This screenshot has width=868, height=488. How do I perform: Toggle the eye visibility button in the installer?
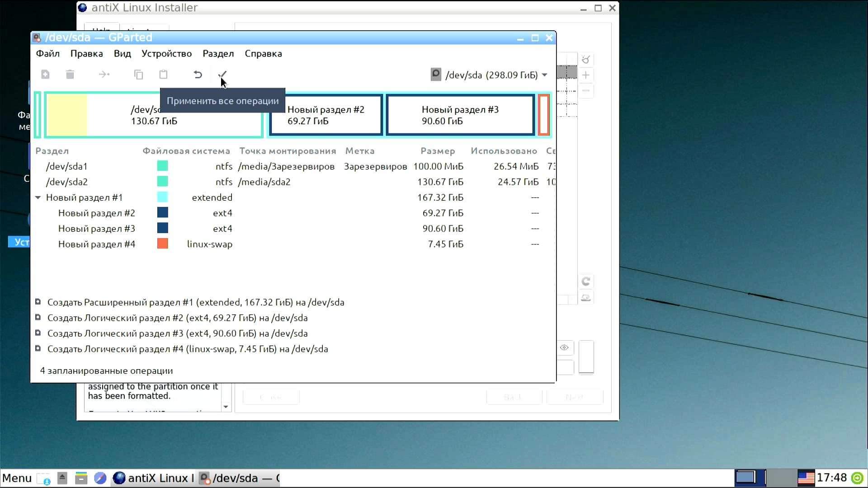pyautogui.click(x=564, y=347)
